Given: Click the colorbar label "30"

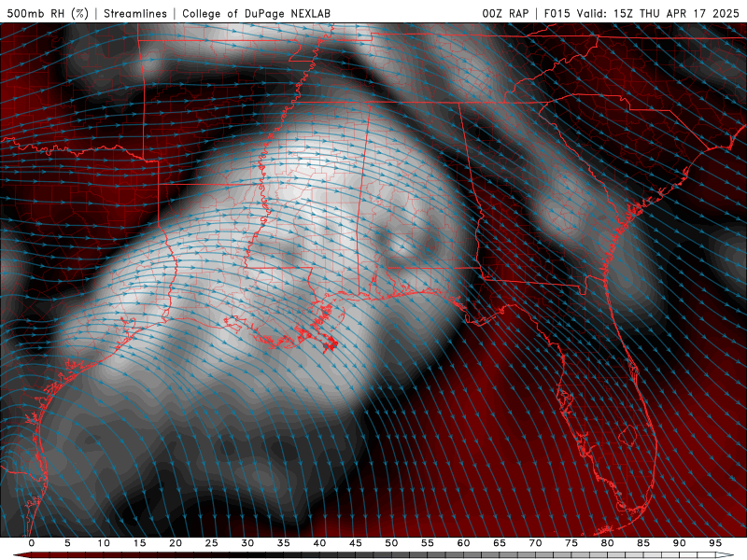Looking at the screenshot, I should tap(247, 543).
